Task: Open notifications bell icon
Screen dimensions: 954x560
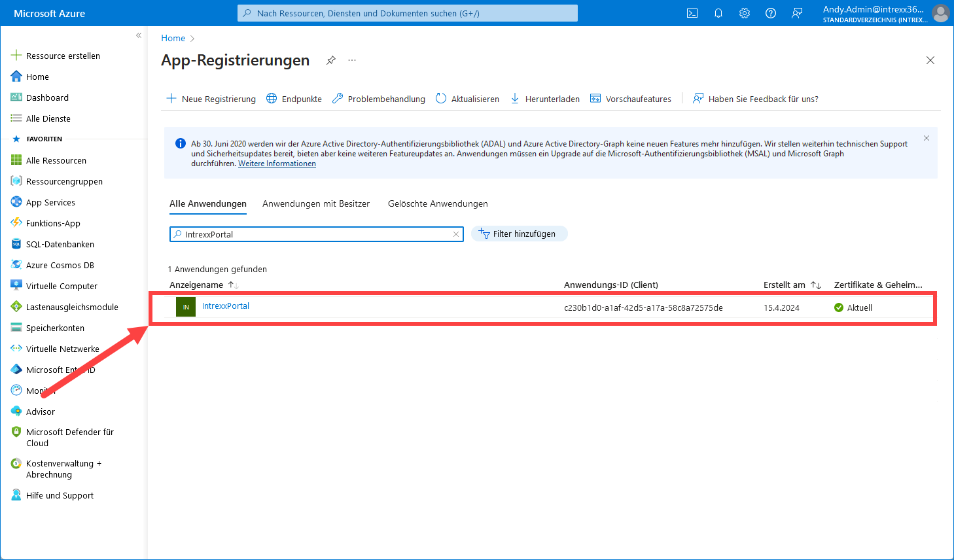Action: tap(718, 13)
